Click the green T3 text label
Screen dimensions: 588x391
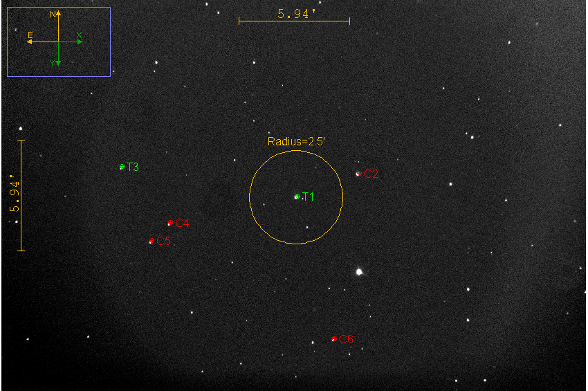133,167
